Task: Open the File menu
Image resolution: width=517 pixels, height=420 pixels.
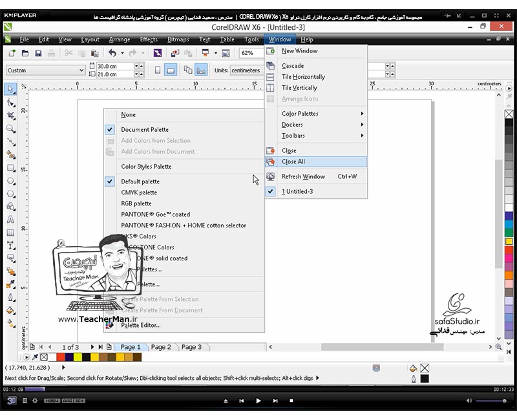Action: point(24,39)
